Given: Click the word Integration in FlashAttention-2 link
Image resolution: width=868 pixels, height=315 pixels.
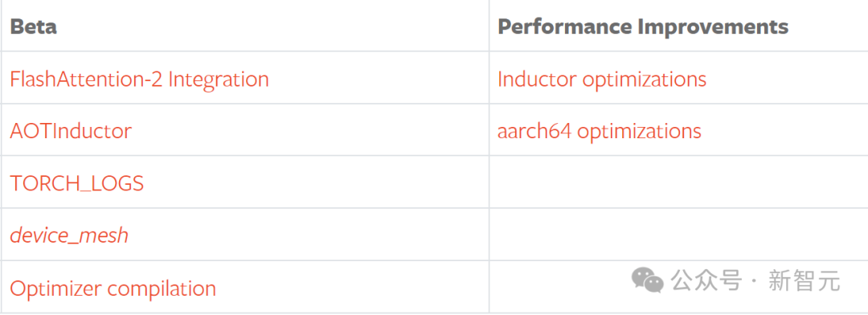Looking at the screenshot, I should tap(218, 80).
